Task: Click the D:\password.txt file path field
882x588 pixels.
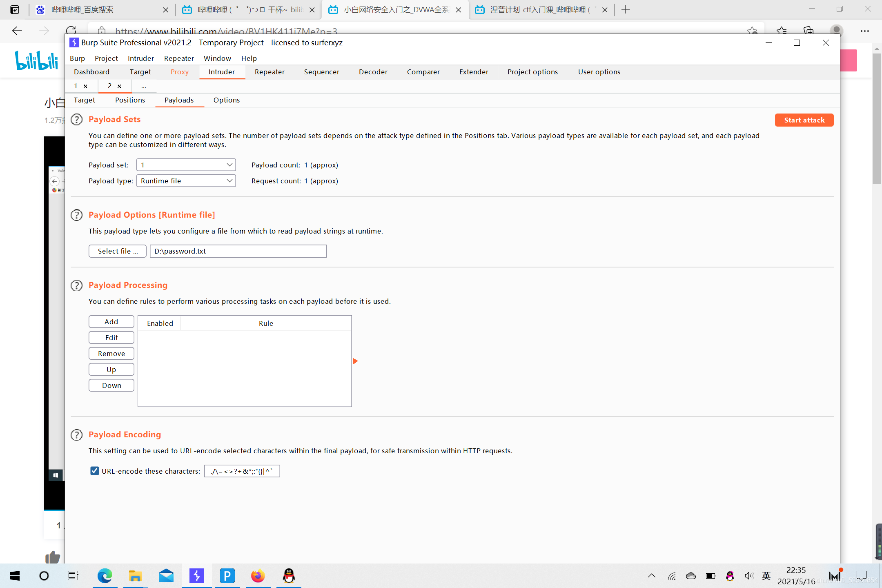Action: tap(238, 251)
